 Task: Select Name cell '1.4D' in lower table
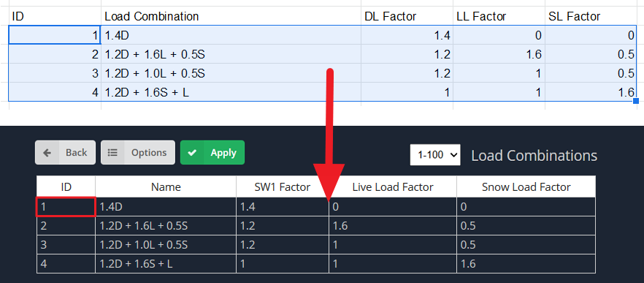coord(166,206)
